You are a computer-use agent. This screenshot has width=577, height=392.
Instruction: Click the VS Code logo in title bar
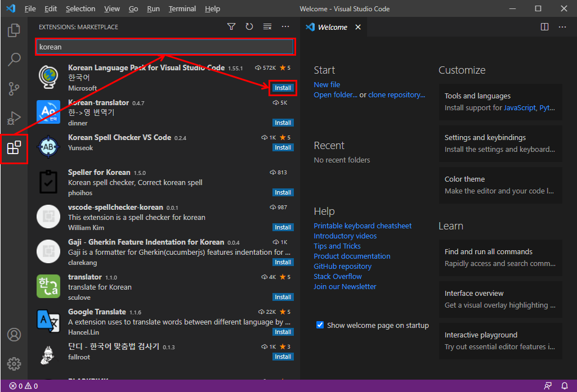coord(11,8)
